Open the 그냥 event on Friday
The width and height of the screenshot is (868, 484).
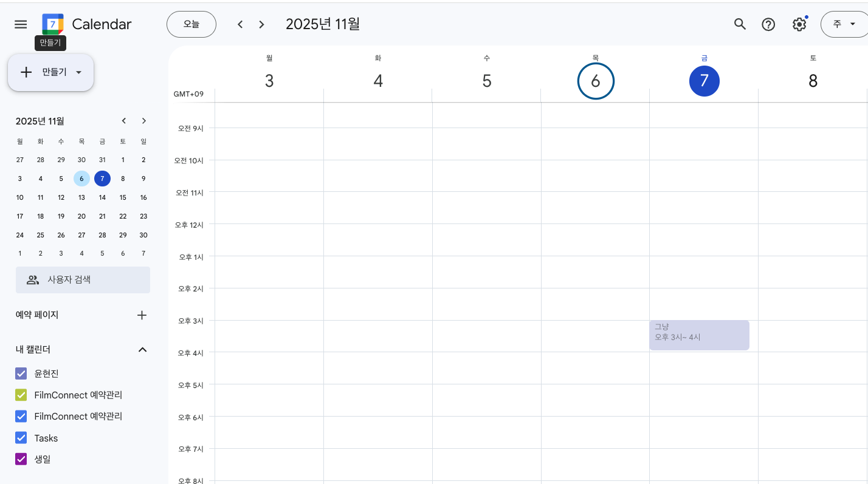click(x=699, y=335)
